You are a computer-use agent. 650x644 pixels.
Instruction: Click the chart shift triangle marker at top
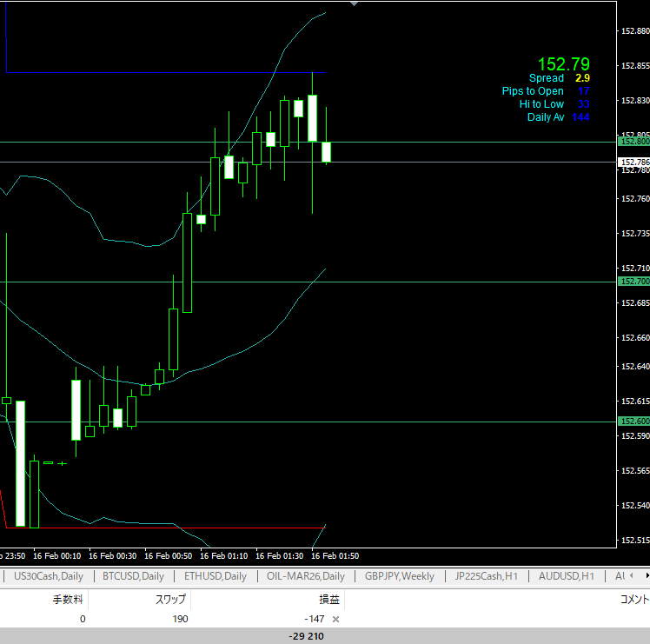[353, 4]
